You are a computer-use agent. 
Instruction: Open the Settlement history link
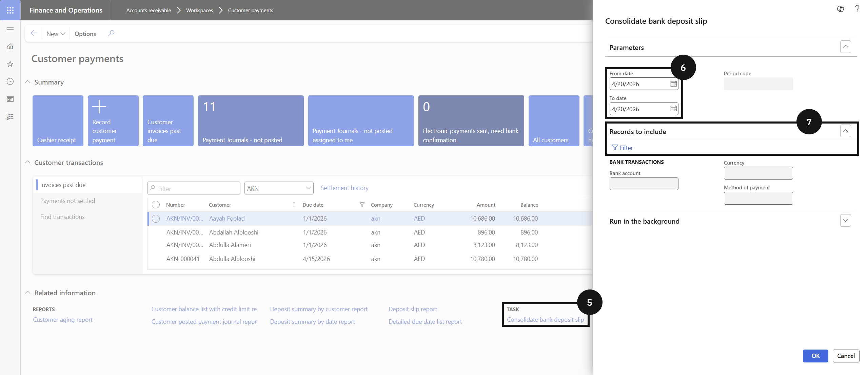click(x=344, y=188)
